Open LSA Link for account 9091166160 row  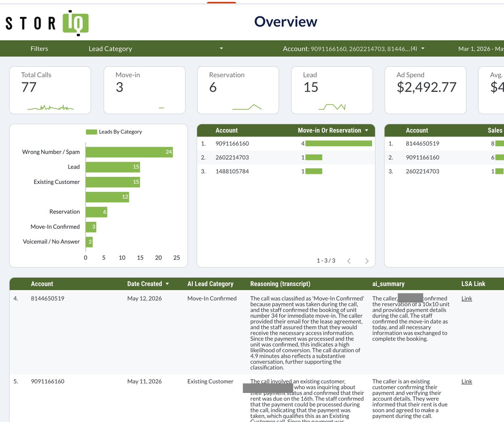(x=467, y=382)
